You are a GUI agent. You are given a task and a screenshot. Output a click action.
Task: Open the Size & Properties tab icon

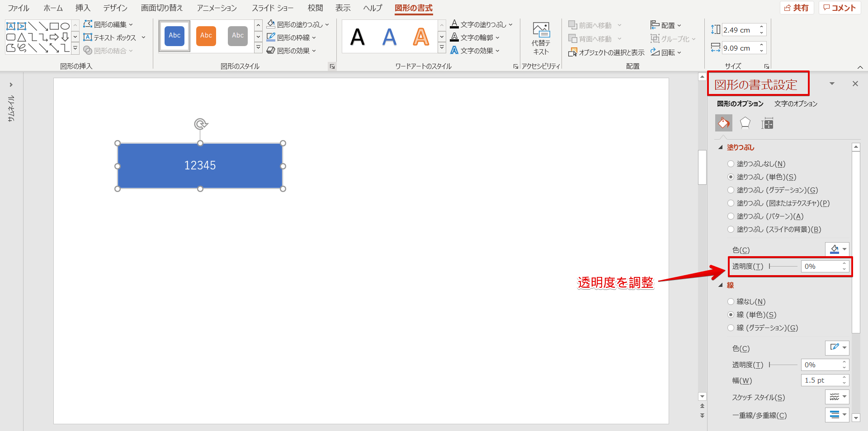point(767,123)
